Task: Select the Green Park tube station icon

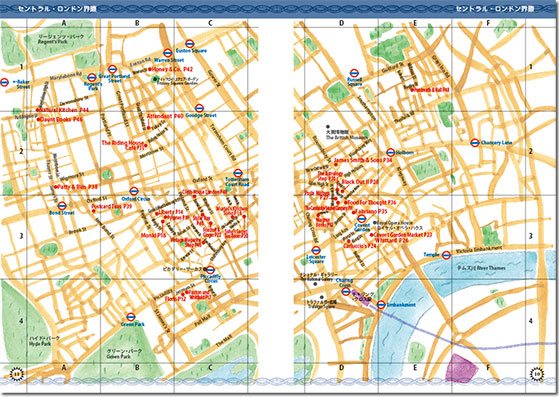Action: [130, 316]
